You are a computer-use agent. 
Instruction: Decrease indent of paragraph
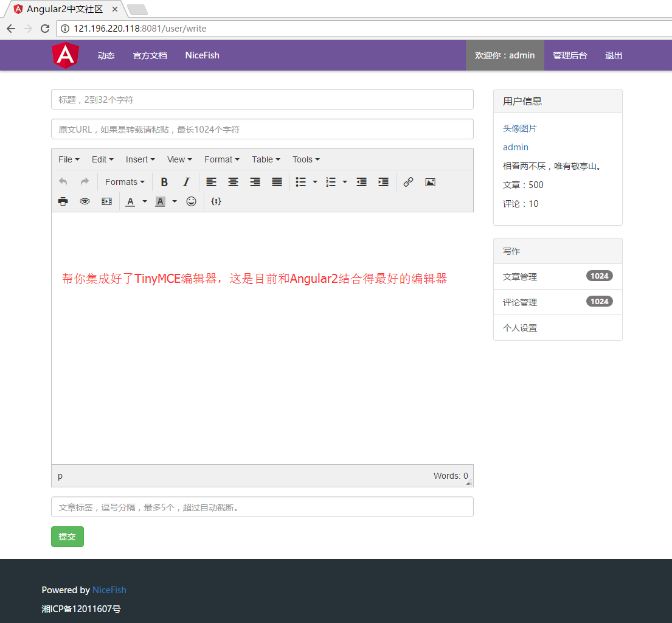361,182
